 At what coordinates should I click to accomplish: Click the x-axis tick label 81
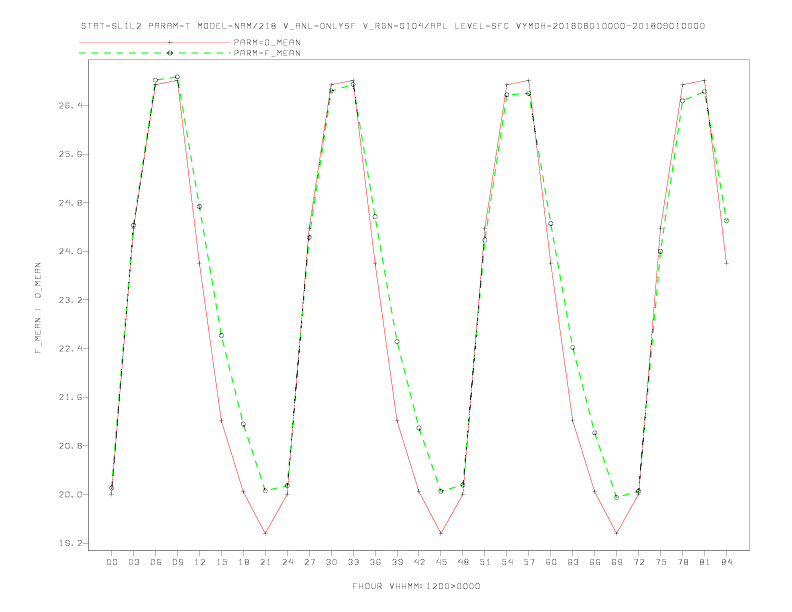click(705, 562)
